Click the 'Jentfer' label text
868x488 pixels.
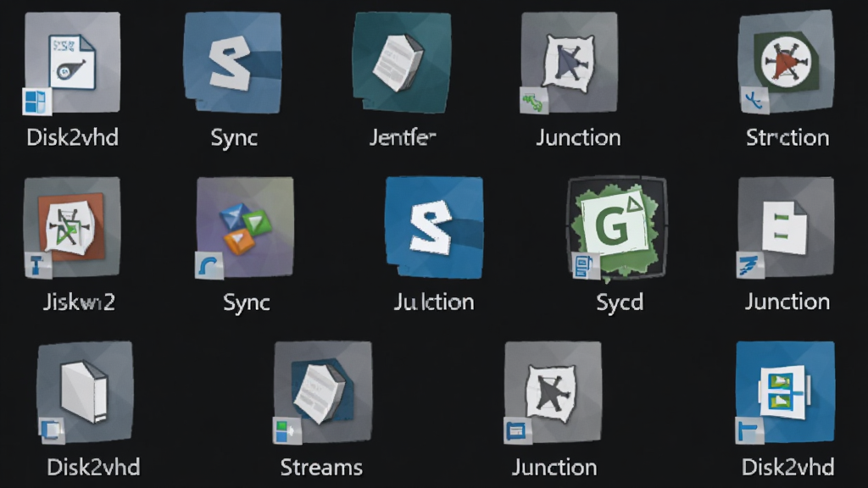(403, 137)
